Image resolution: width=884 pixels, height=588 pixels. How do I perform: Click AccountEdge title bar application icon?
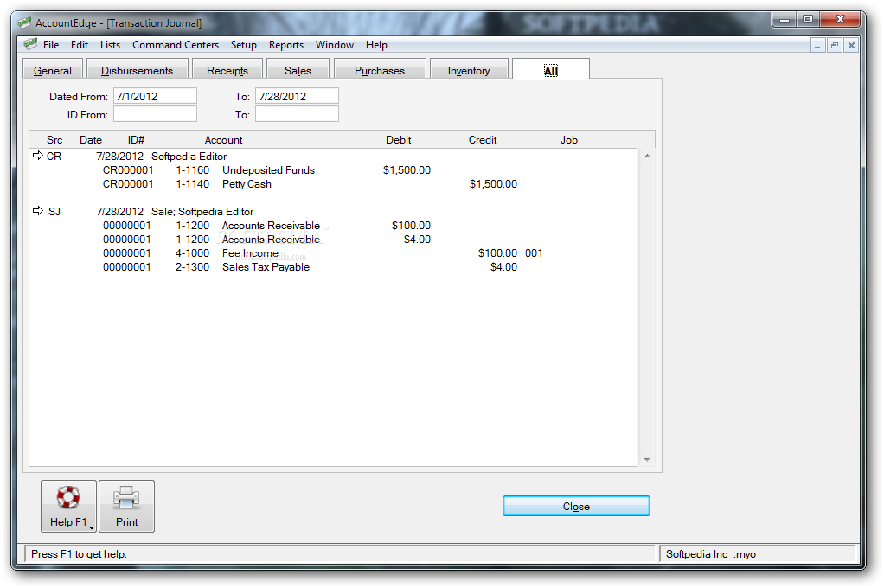coord(24,23)
